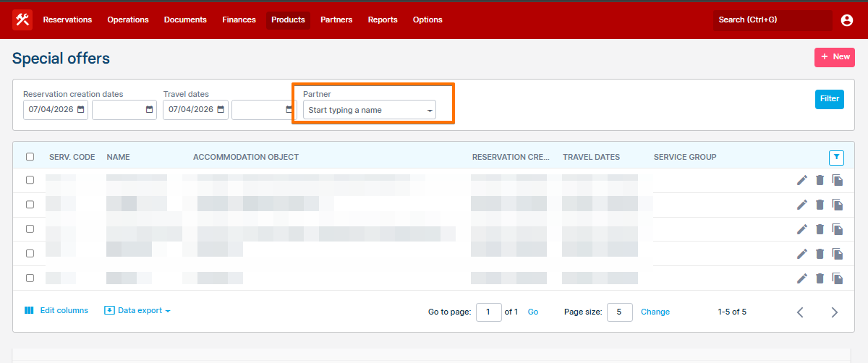
Task: Click the Edit columns link
Action: click(x=56, y=311)
